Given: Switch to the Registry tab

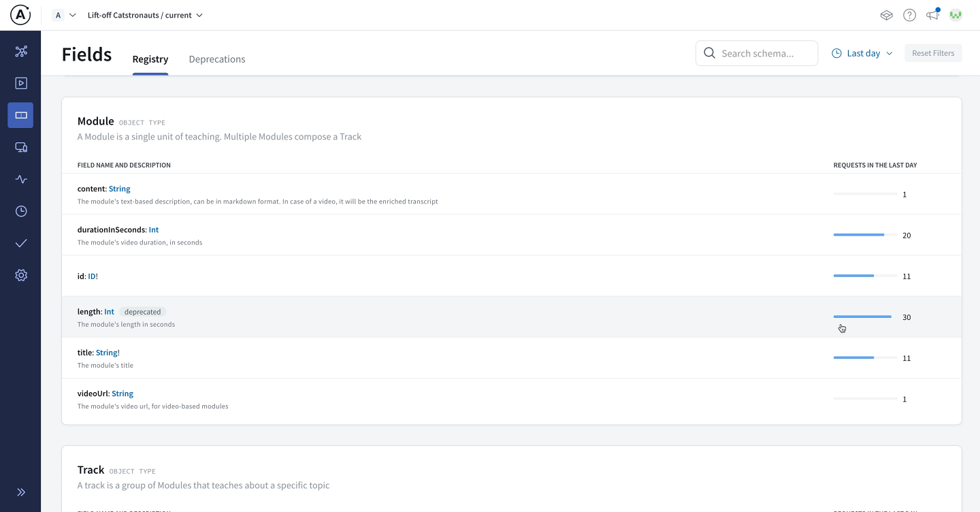Looking at the screenshot, I should tap(150, 59).
